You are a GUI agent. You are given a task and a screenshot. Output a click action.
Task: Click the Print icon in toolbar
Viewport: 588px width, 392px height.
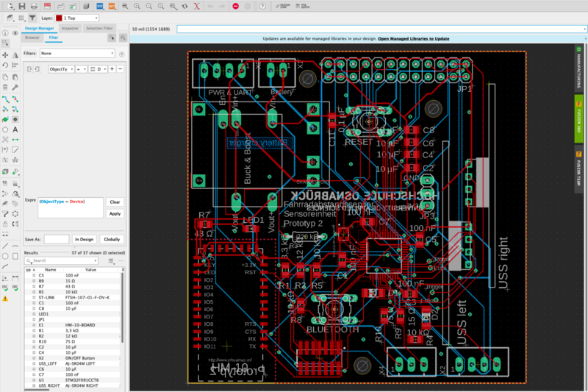34,6
